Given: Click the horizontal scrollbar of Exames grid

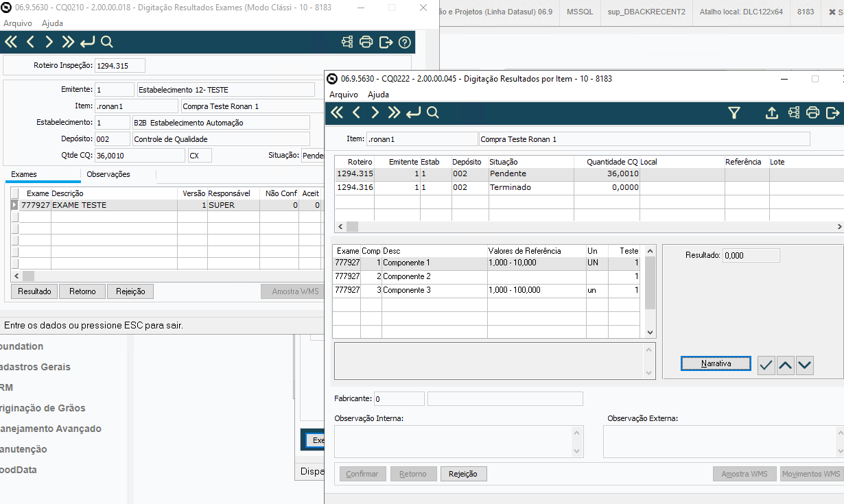Looking at the screenshot, I should (167, 276).
